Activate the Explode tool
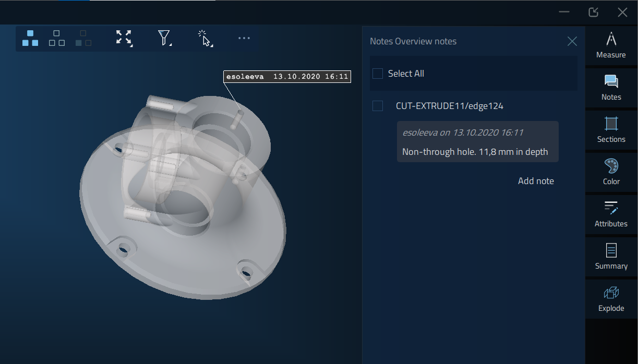The width and height of the screenshot is (638, 364). click(611, 299)
